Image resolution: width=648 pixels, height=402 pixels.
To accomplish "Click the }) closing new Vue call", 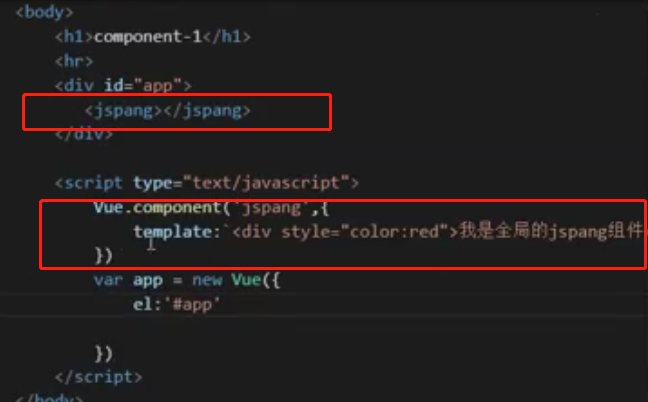I will (x=103, y=354).
